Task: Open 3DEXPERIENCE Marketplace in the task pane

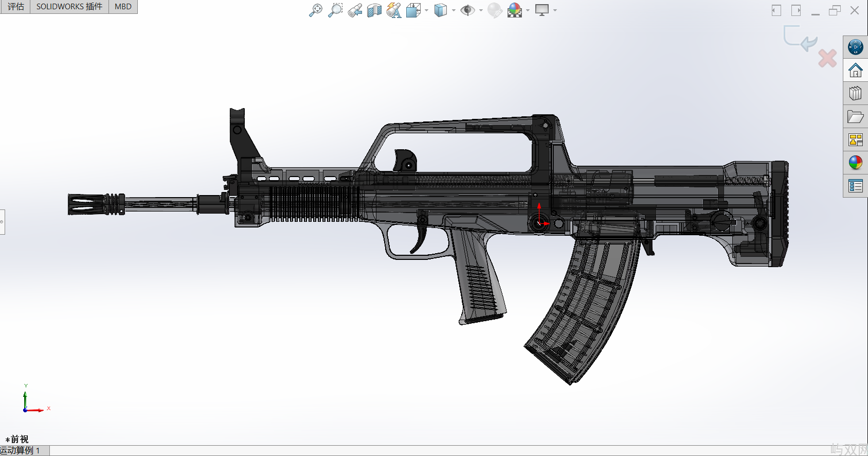Action: (856, 47)
